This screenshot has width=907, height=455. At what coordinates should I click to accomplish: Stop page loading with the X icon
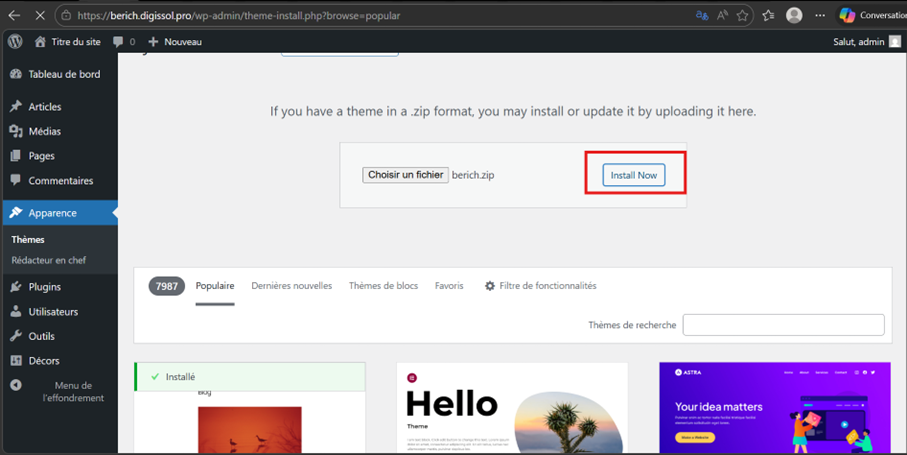pos(39,16)
